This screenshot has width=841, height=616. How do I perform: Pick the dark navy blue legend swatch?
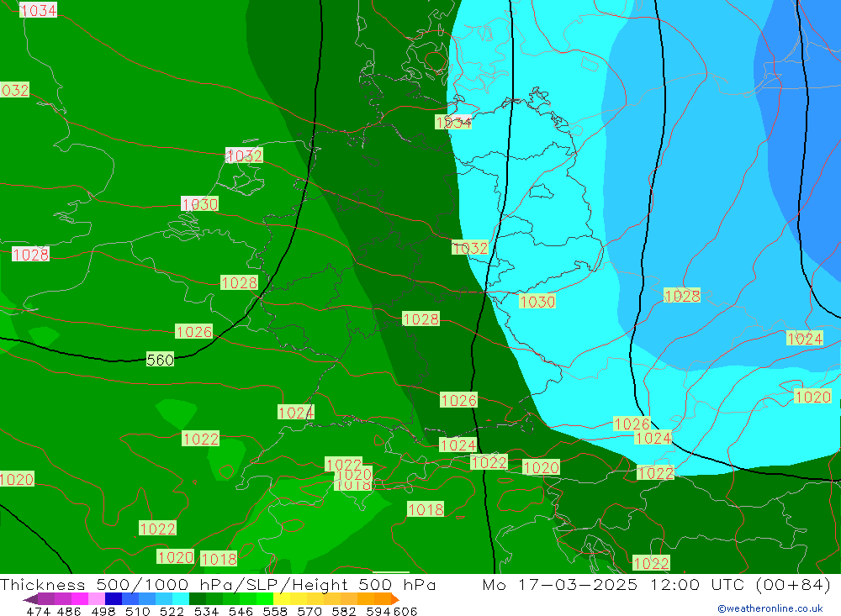point(114,599)
